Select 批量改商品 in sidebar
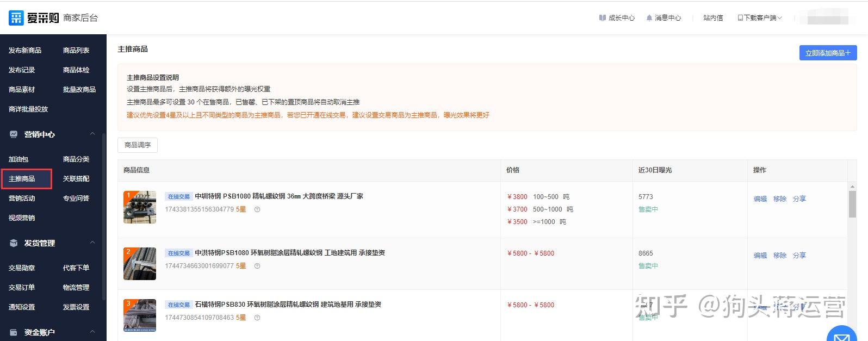The height and width of the screenshot is (341, 868). 79,90
